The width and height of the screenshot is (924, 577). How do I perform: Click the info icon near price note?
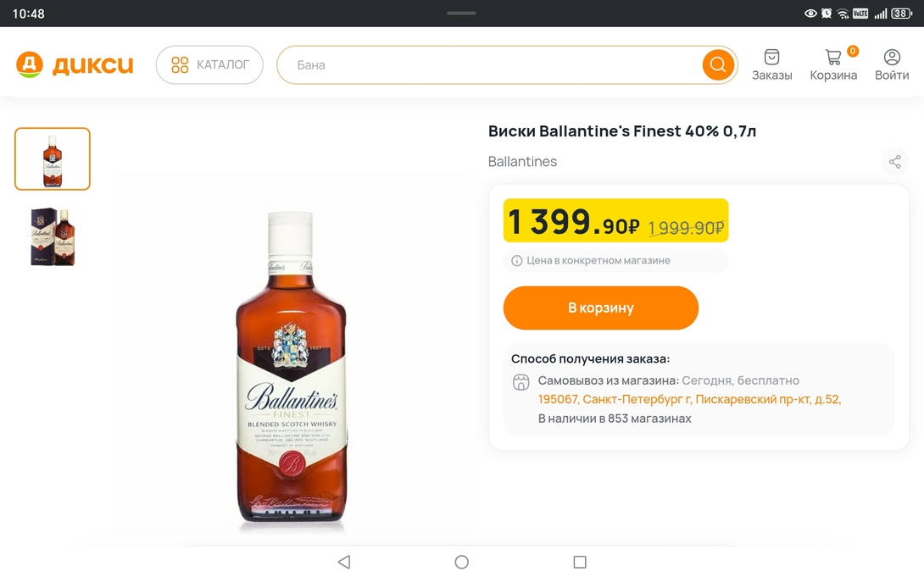[x=516, y=261]
